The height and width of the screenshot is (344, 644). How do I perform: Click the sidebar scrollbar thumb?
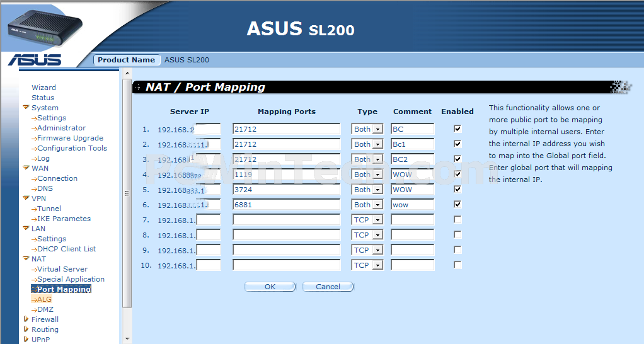click(127, 193)
